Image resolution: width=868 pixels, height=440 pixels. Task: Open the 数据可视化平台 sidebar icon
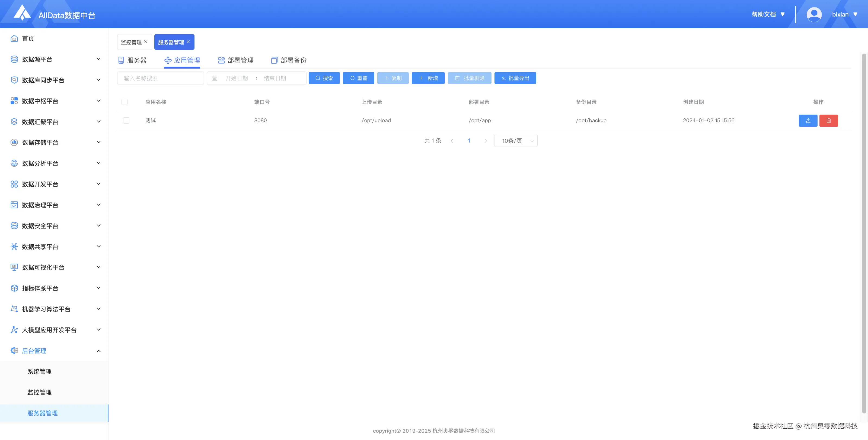[x=14, y=267]
